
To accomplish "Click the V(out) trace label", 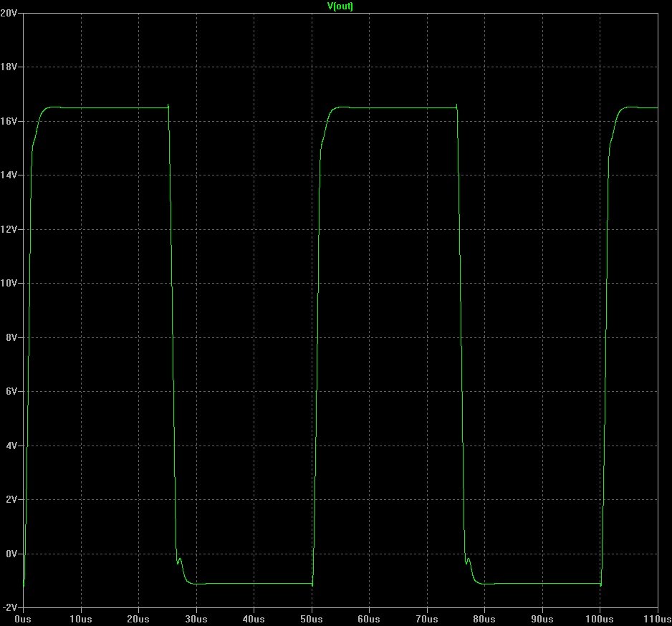I will click(340, 6).
